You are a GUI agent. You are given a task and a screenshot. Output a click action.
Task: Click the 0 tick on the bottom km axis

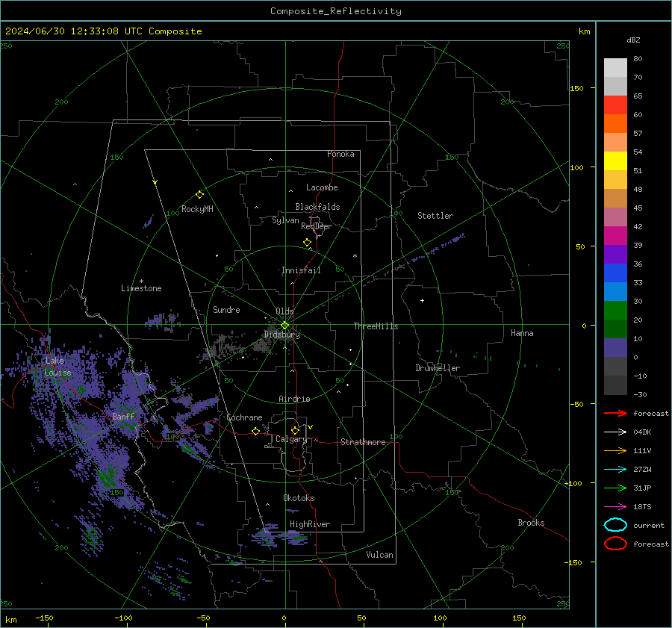point(284,618)
